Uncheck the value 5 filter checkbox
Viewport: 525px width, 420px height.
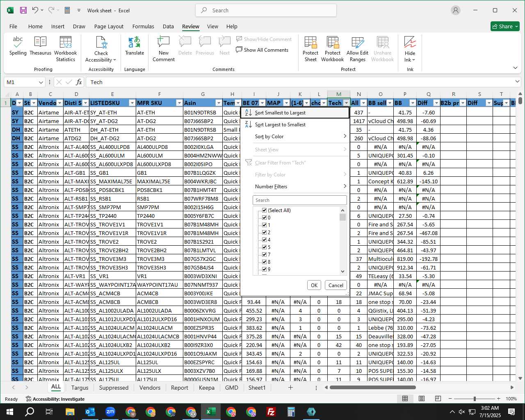tap(265, 247)
